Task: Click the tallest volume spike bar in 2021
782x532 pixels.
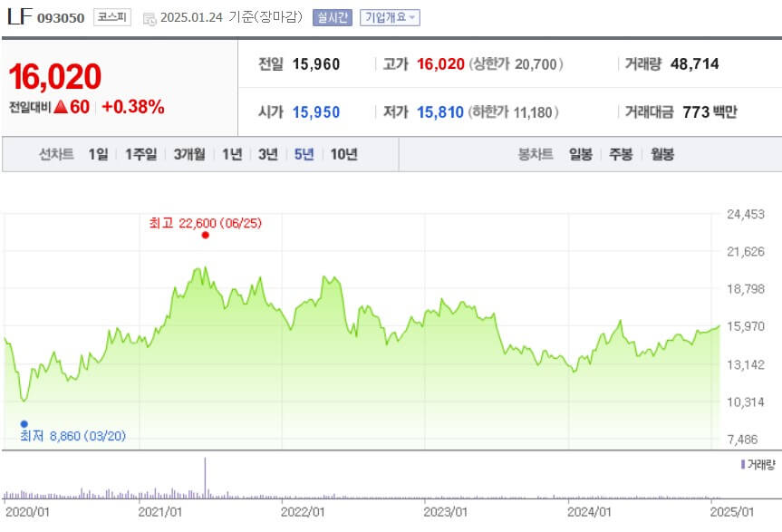Action: point(205,478)
